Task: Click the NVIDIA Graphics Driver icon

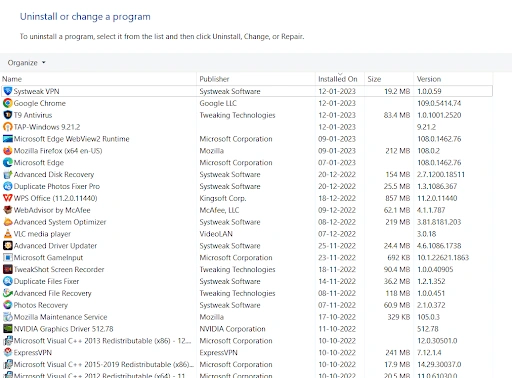Action: click(8, 329)
